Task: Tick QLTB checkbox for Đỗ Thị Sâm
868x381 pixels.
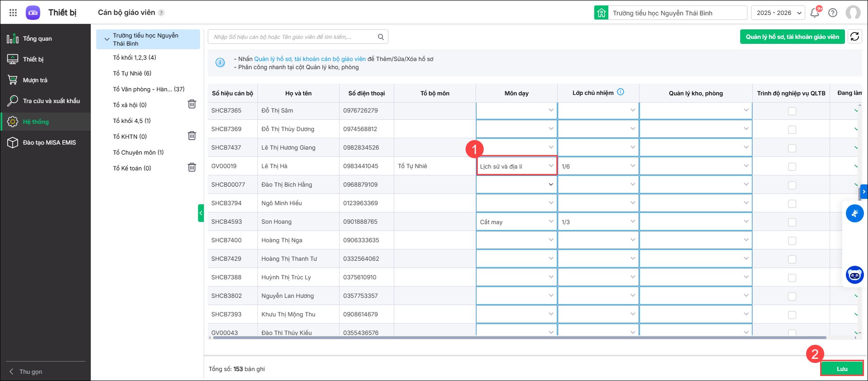Action: pyautogui.click(x=792, y=111)
